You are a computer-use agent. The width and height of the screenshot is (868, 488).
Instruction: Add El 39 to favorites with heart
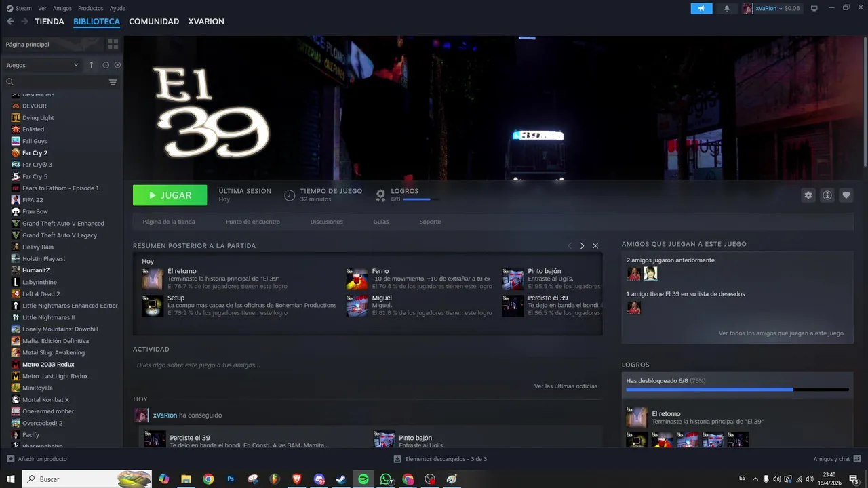(846, 195)
